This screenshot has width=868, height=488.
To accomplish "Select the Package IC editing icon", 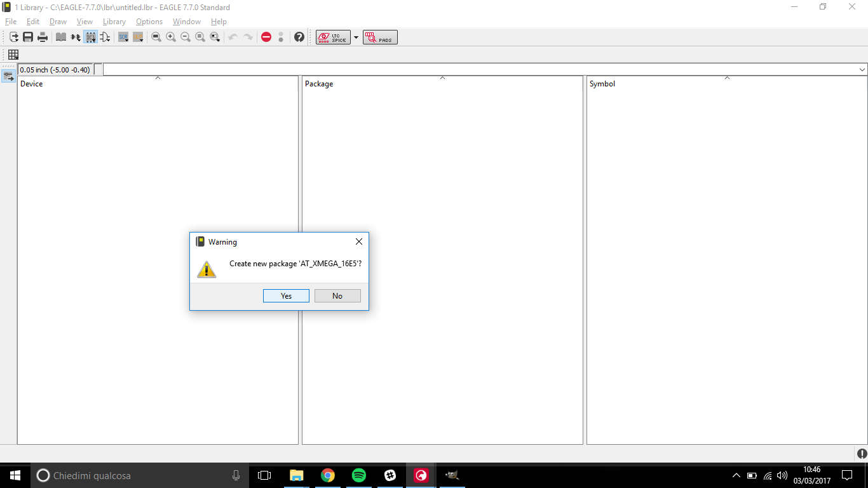I will (91, 37).
